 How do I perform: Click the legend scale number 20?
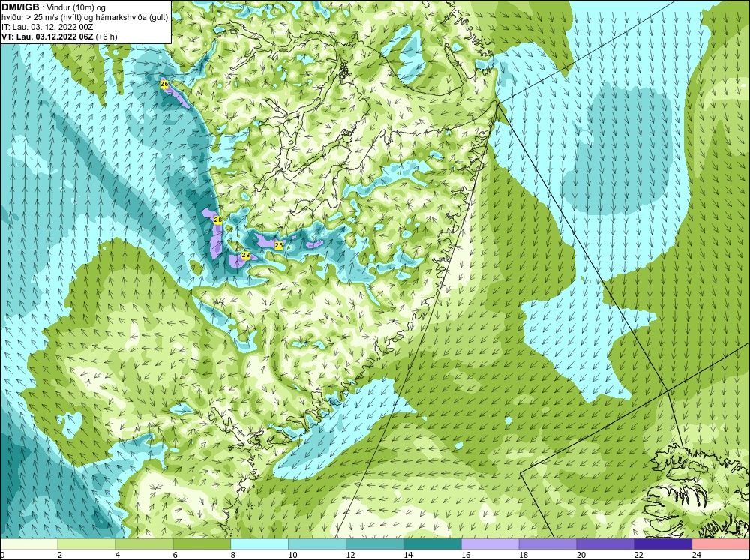tap(581, 555)
